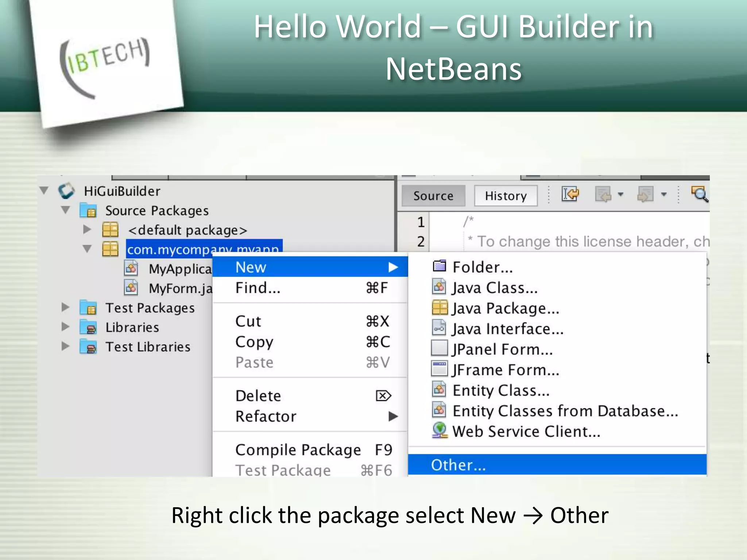Open the Refactor submenu

(x=310, y=416)
